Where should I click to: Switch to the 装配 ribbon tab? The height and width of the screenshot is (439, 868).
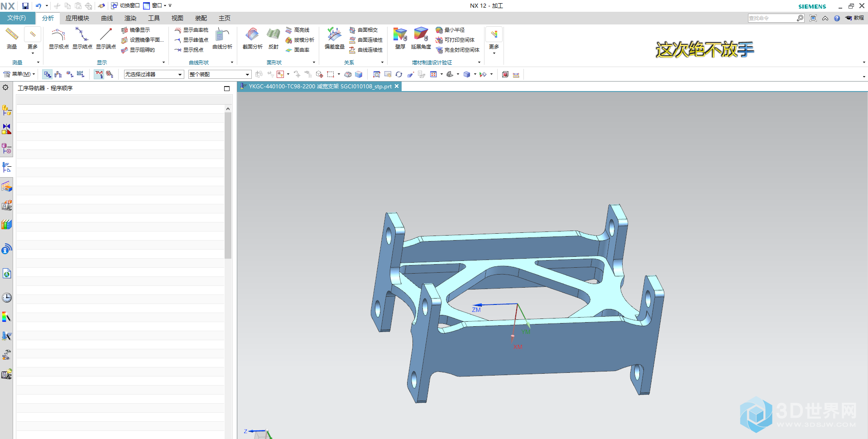(x=201, y=18)
